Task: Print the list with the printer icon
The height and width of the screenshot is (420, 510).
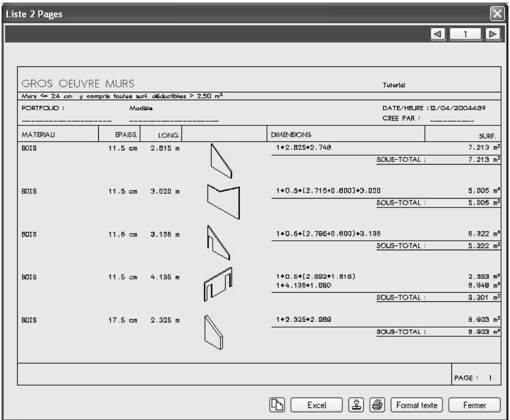Action: point(377,405)
